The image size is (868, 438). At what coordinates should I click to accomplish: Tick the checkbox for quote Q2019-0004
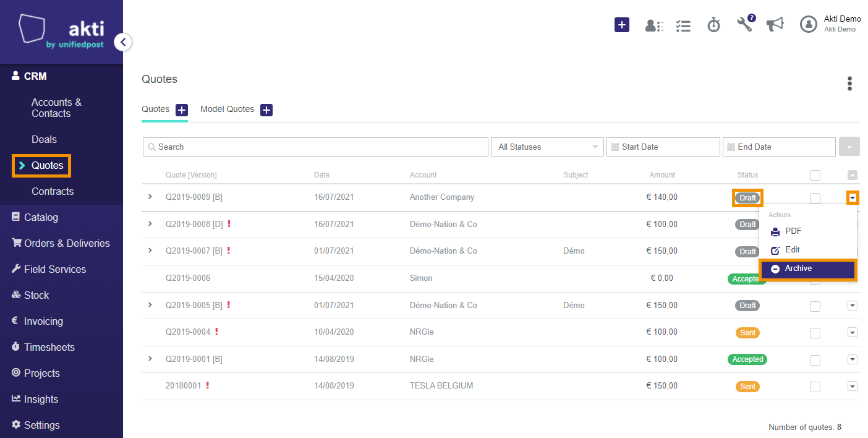(x=815, y=333)
